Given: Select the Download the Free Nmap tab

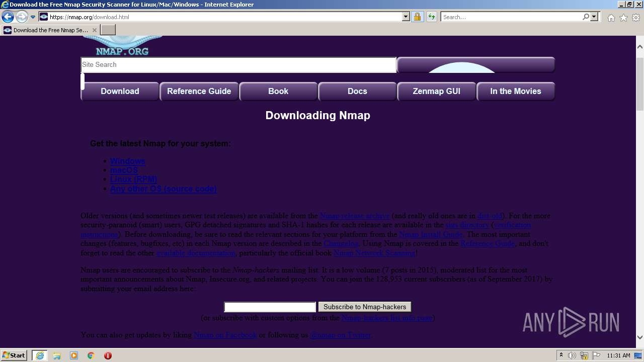Looking at the screenshot, I should (50, 30).
